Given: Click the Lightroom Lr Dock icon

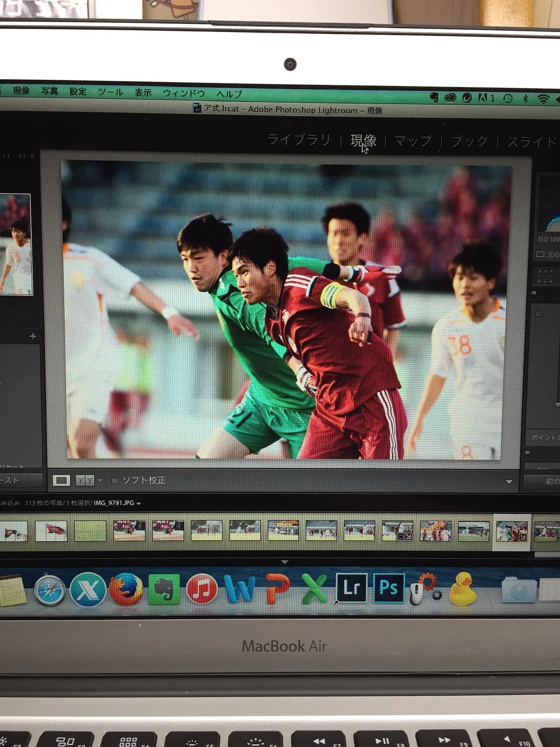Looking at the screenshot, I should 352,588.
